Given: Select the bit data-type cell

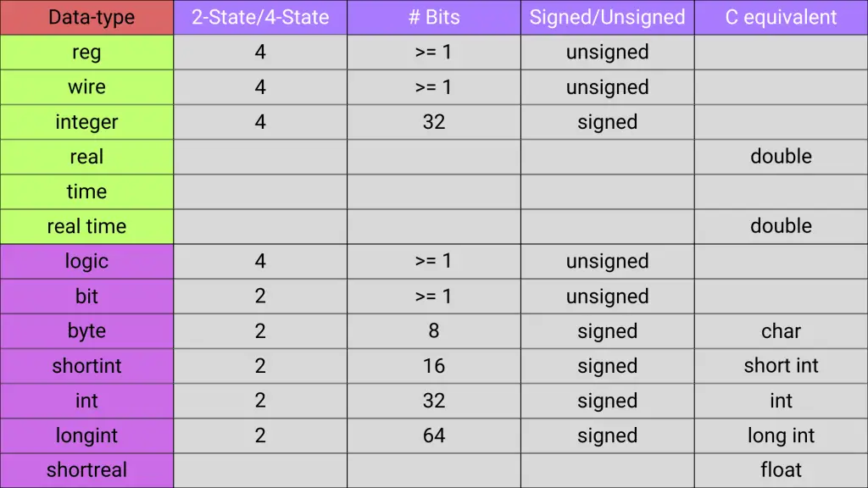Looking at the screenshot, I should click(86, 297).
